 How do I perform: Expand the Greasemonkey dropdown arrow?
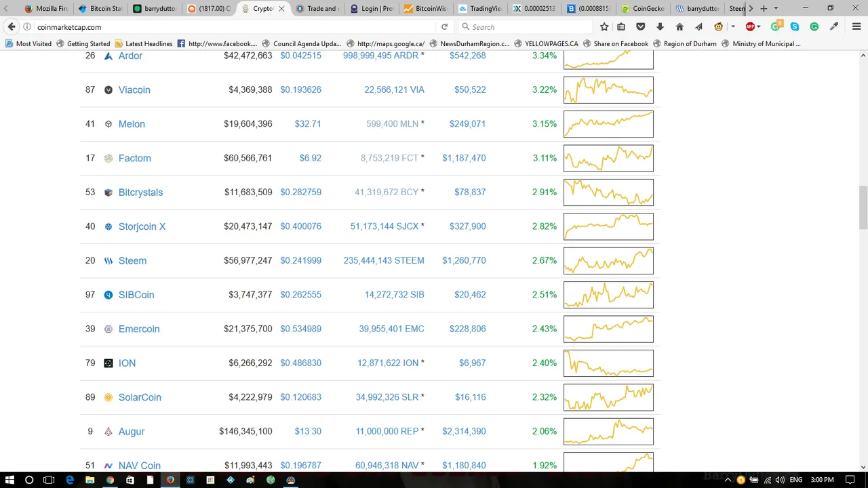click(x=733, y=27)
